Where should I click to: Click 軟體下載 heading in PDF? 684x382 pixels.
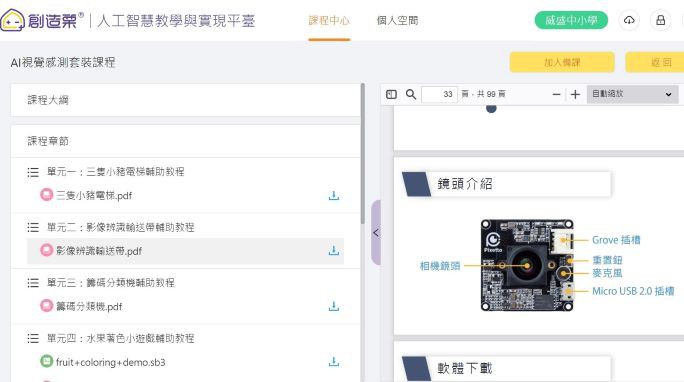pos(465,368)
